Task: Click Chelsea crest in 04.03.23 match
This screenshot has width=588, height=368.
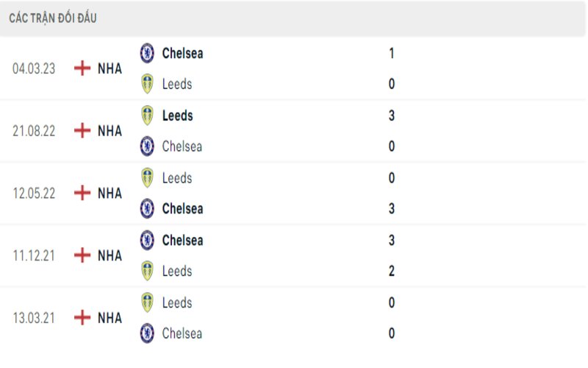Action: 147,53
